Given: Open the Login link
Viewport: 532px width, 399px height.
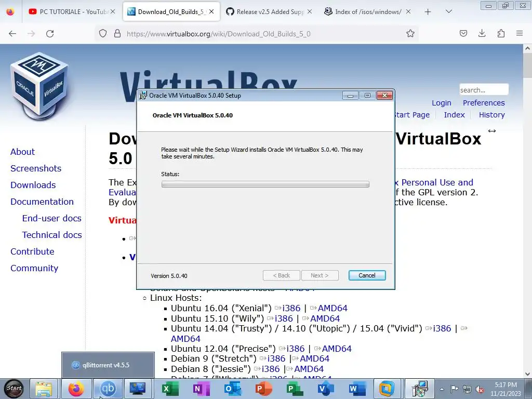Looking at the screenshot, I should pos(442,103).
